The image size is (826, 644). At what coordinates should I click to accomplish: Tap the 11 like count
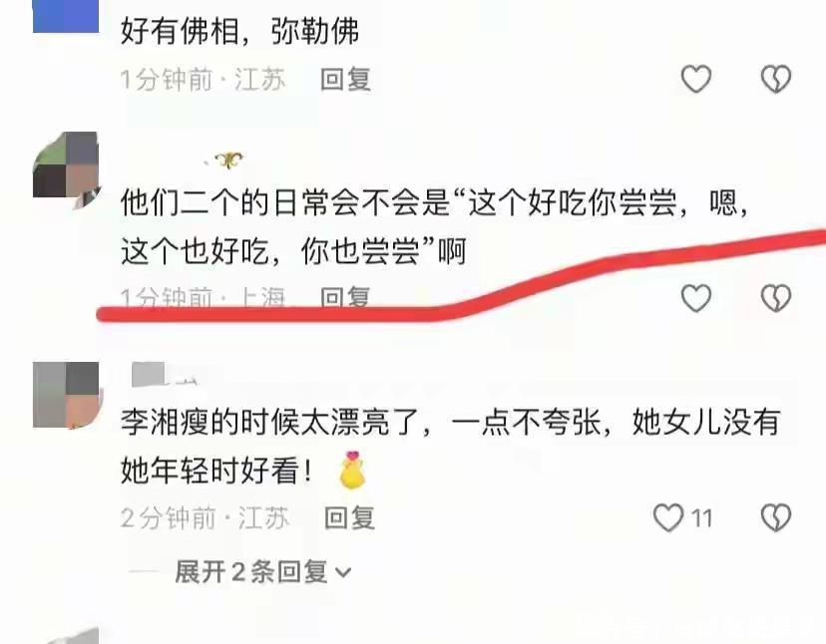point(701,518)
